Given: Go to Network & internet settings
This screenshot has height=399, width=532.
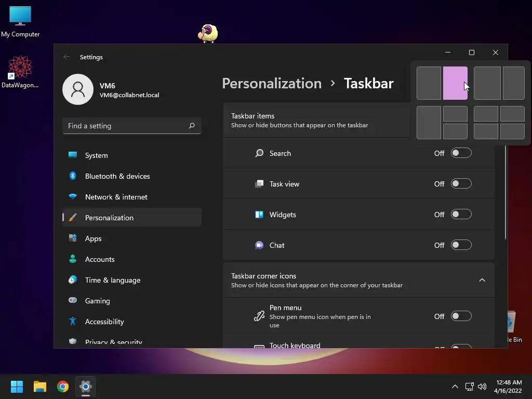Looking at the screenshot, I should coord(132,197).
